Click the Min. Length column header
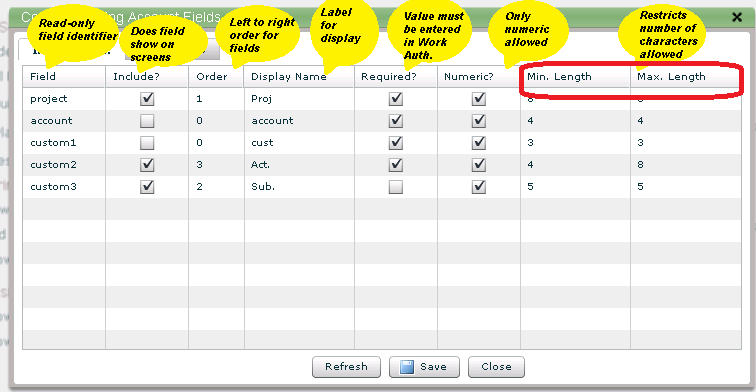Viewport: 756px width, 392px height. pos(575,77)
